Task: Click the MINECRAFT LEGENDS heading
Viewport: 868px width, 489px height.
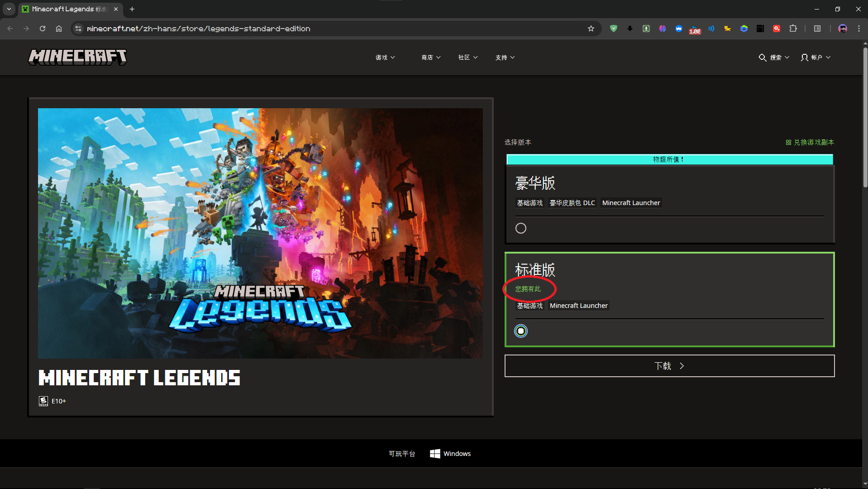Action: click(139, 378)
